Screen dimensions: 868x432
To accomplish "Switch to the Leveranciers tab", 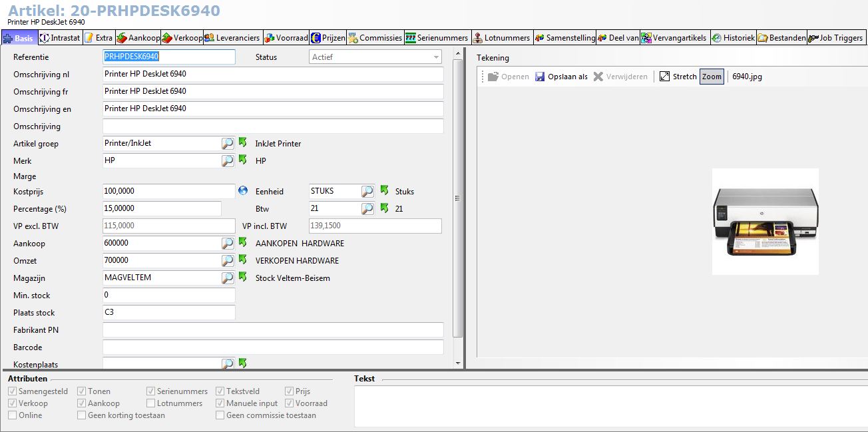I will (232, 38).
